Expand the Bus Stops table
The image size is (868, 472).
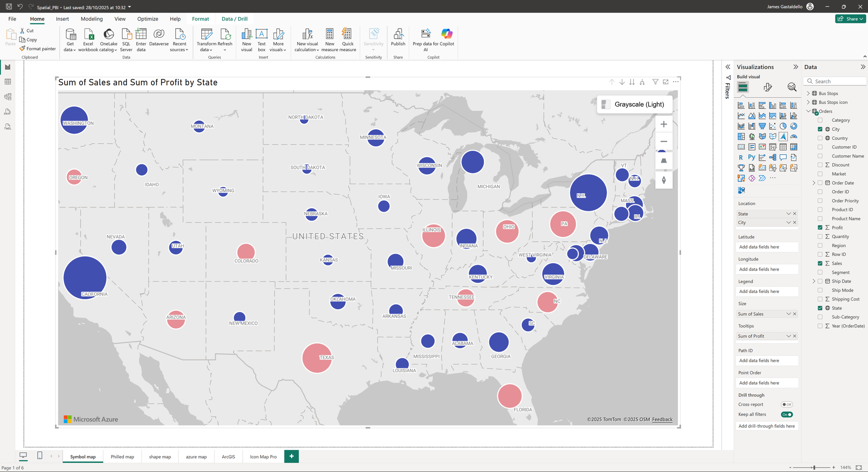click(x=808, y=94)
